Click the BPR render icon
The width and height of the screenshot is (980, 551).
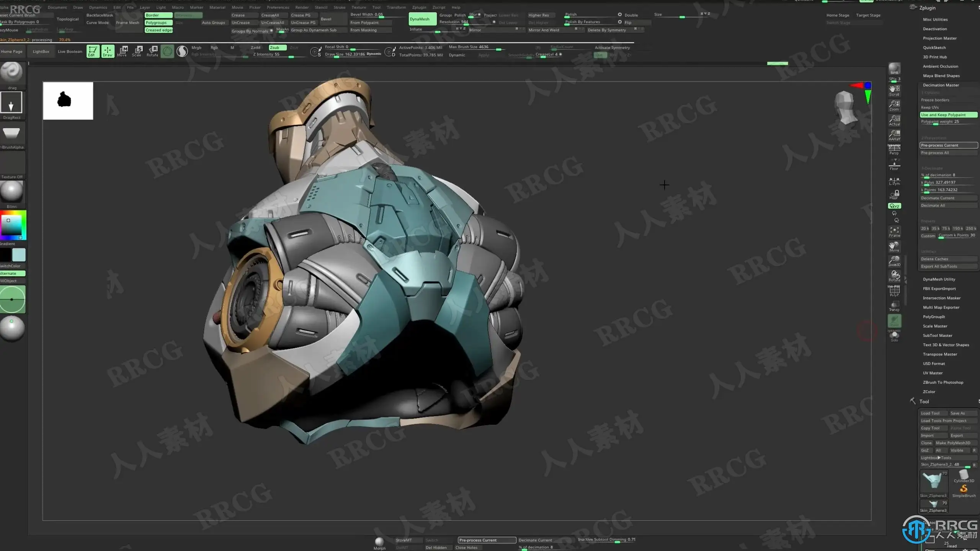(x=894, y=69)
